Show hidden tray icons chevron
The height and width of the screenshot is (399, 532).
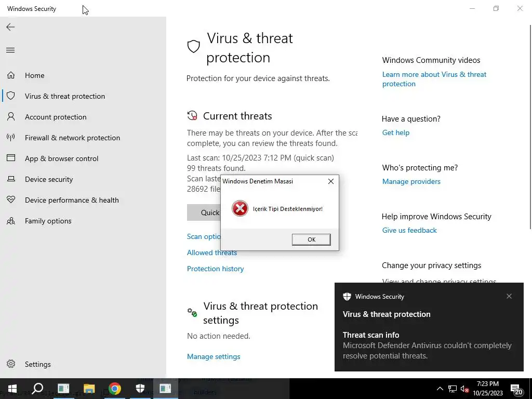[x=440, y=389]
